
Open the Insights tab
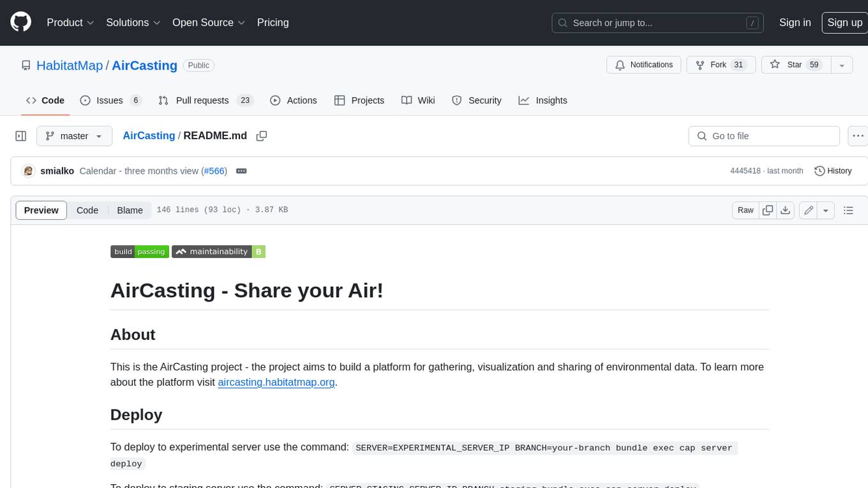click(543, 100)
